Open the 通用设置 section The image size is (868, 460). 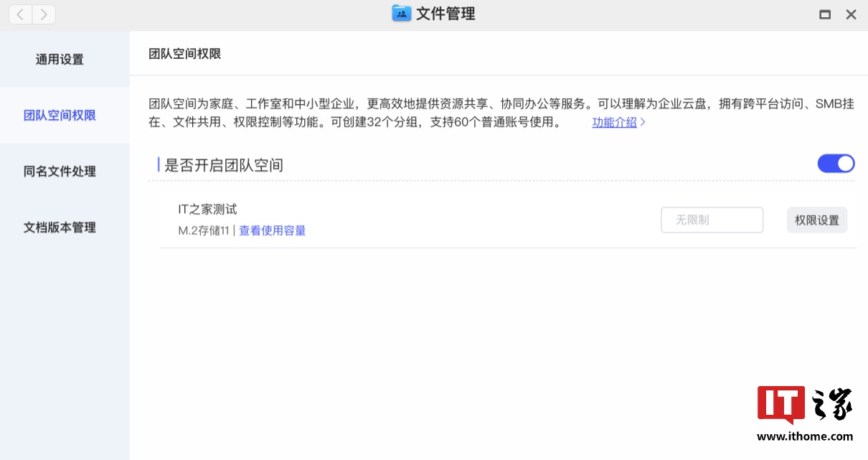60,60
